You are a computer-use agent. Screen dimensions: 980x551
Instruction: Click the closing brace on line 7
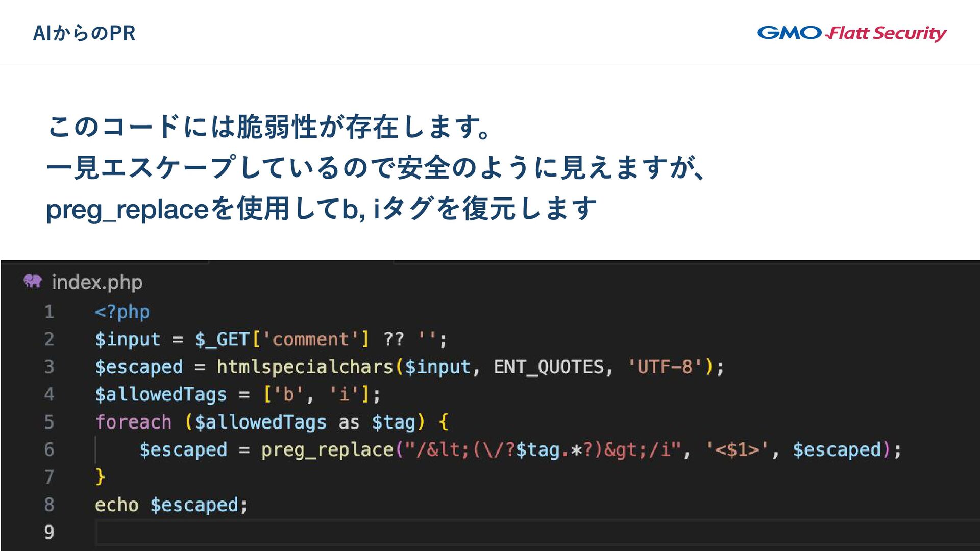pos(100,477)
